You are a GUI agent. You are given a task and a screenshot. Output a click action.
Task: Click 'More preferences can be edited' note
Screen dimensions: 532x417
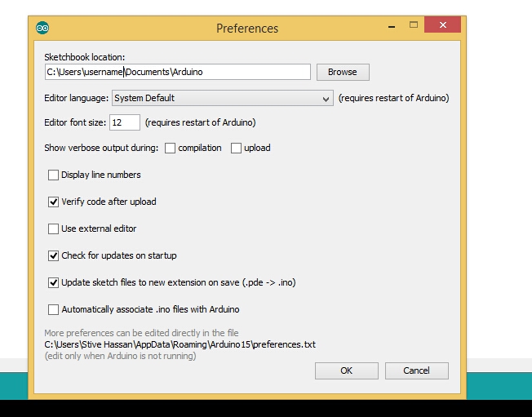141,333
